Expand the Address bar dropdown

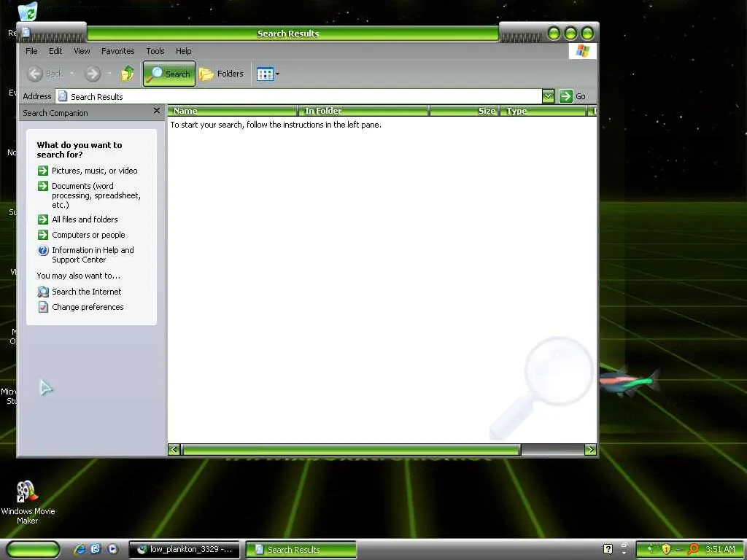tap(548, 96)
